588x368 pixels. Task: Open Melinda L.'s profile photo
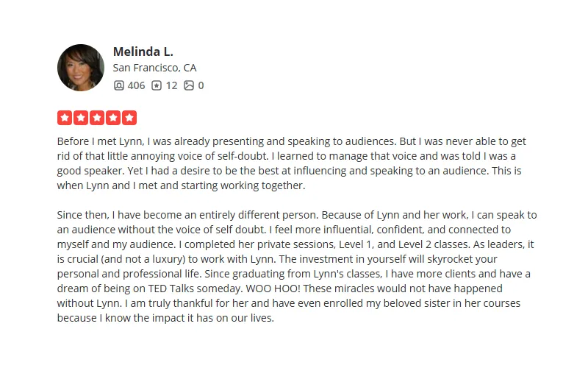81,68
